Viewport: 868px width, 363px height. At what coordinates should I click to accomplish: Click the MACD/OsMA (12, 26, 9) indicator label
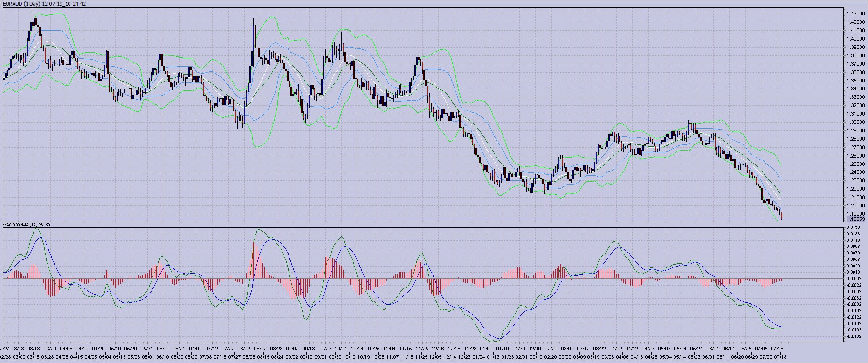27,225
